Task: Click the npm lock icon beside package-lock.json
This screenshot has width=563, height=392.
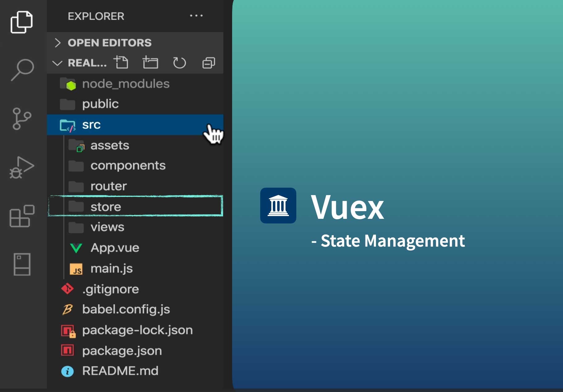Action: tap(68, 331)
